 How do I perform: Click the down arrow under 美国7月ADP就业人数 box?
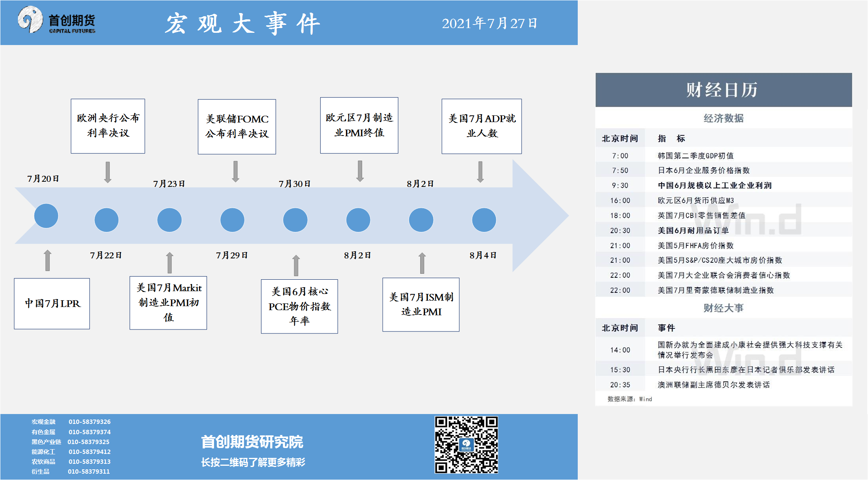[x=480, y=172]
